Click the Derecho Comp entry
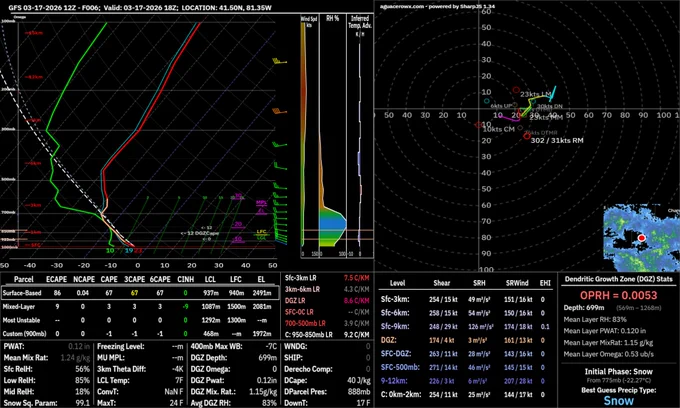680x408 pixels. (327, 369)
